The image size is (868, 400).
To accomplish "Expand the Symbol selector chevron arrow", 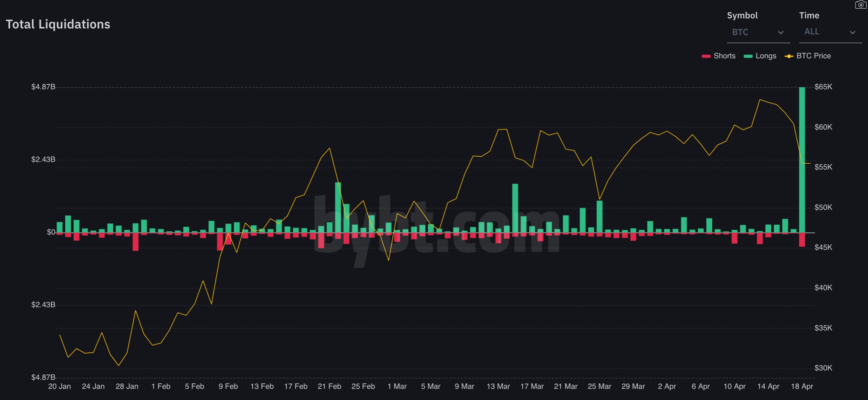I will 781,33.
